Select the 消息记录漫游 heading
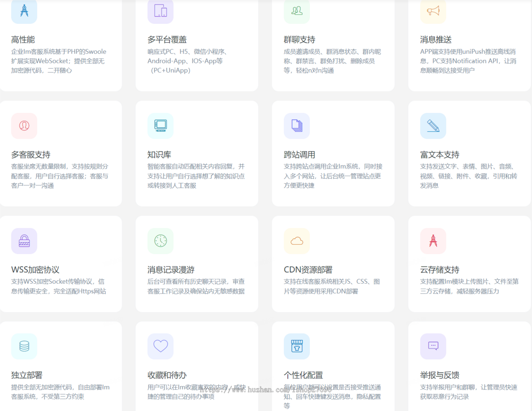The width and height of the screenshot is (532, 411). [171, 270]
